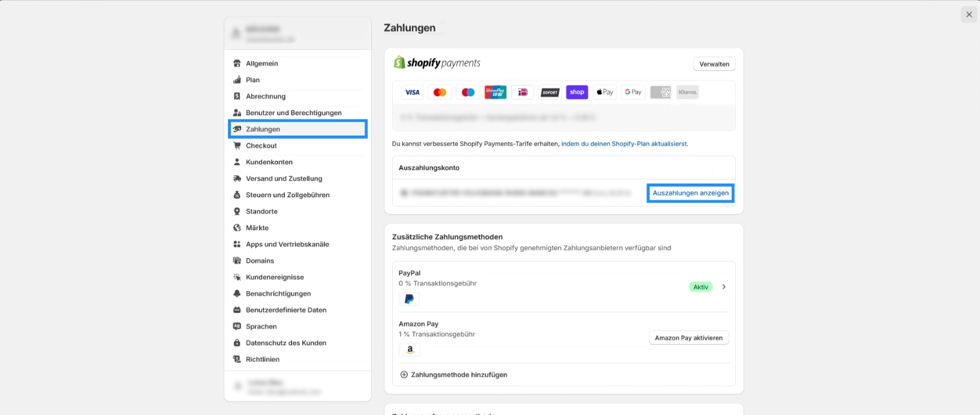Click the Apple Pay icon
Viewport: 980px width, 415px height.
605,92
